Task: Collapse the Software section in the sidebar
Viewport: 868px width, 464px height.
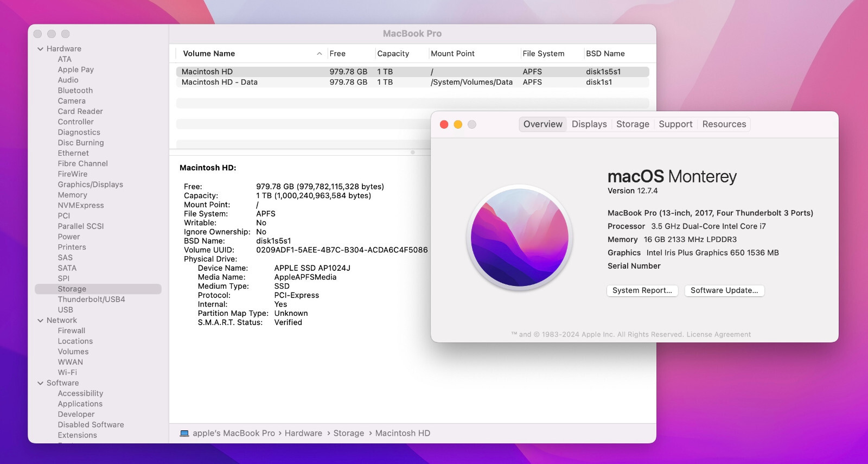Action: pyautogui.click(x=40, y=383)
